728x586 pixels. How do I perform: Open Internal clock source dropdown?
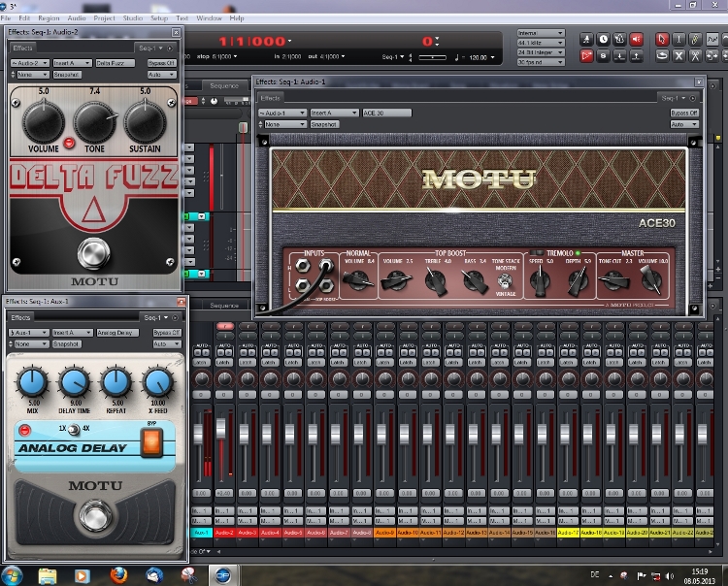[541, 33]
